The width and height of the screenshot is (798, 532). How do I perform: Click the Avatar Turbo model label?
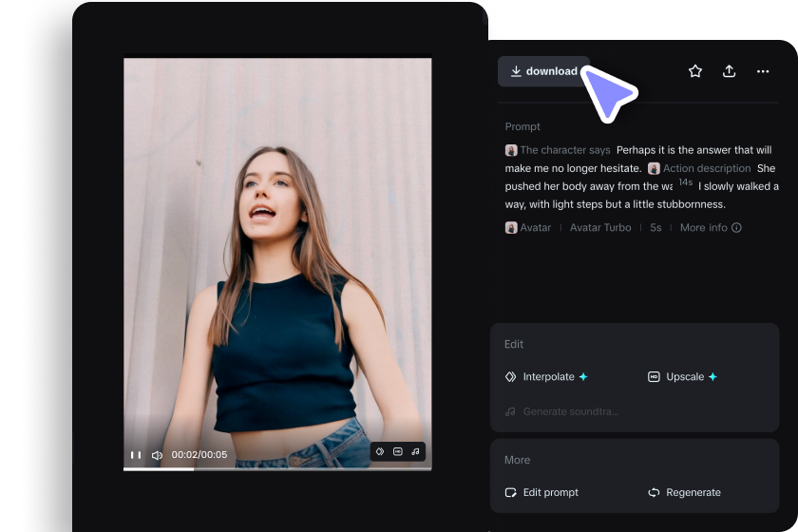click(x=600, y=228)
